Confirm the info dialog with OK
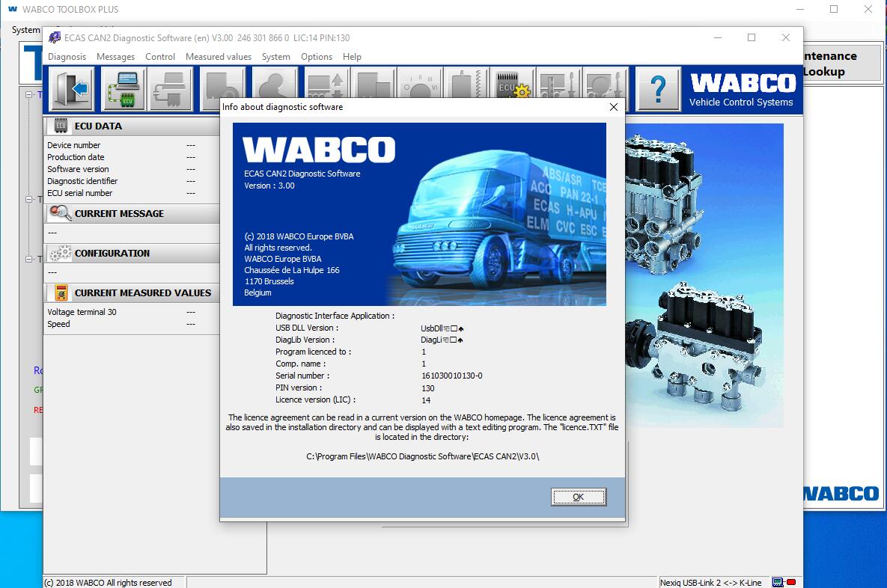The image size is (887, 588). point(578,497)
